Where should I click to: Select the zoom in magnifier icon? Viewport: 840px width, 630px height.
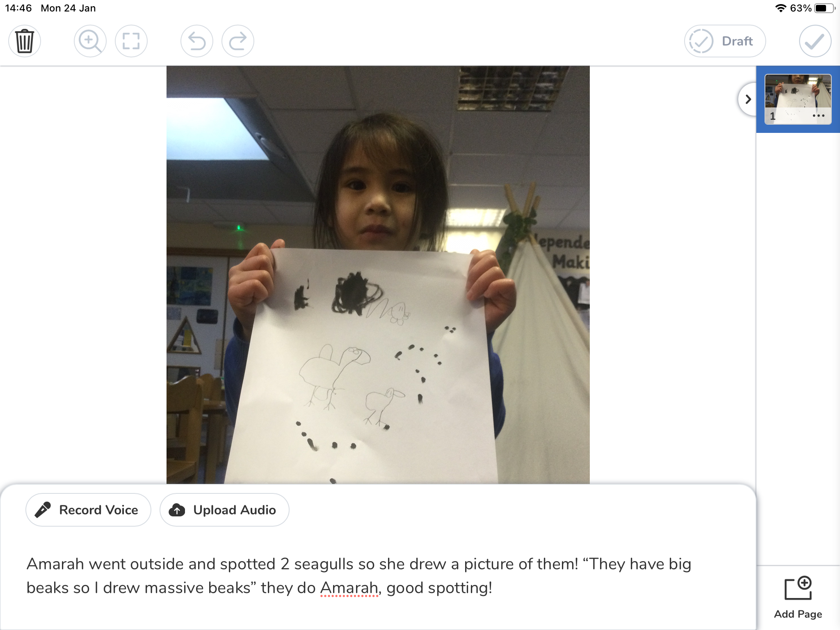(90, 41)
